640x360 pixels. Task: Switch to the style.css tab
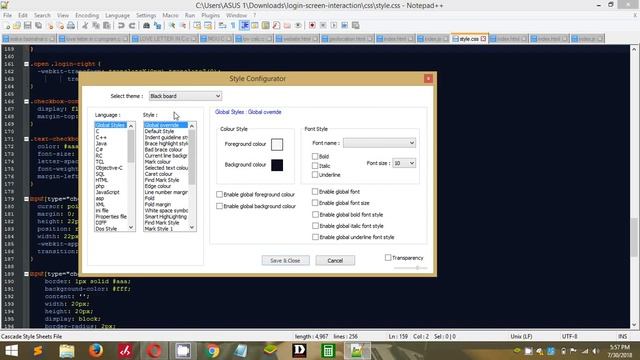(469, 39)
